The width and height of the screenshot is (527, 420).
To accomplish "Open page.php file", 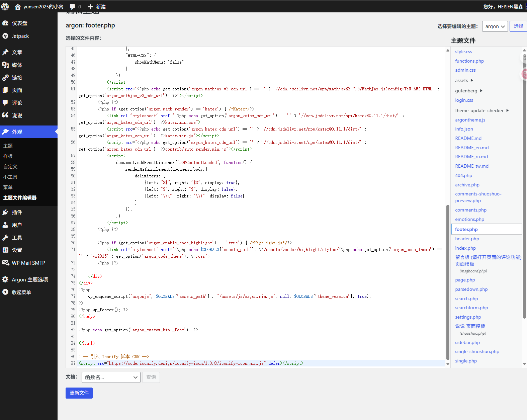I will pos(465,280).
